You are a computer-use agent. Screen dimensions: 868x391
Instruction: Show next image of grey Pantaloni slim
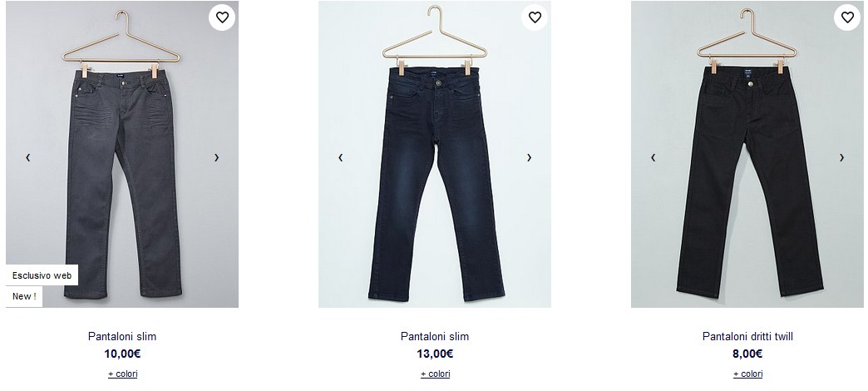tap(216, 158)
